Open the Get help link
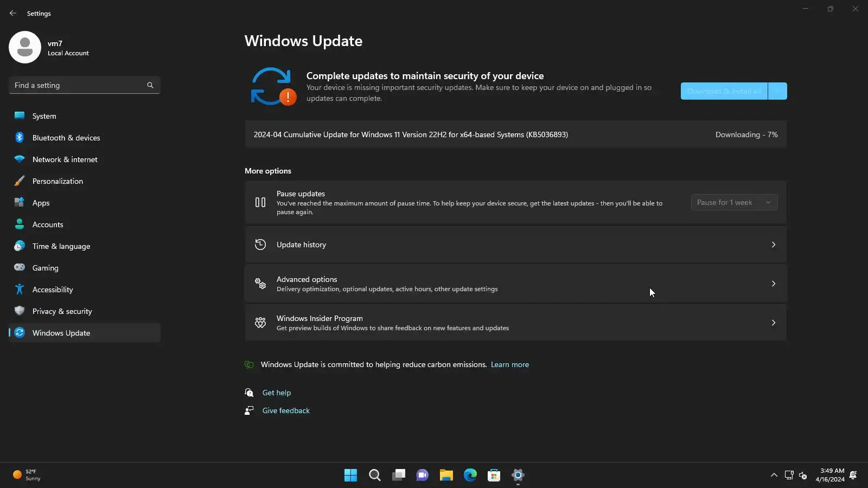Viewport: 868px width, 488px height. click(277, 393)
